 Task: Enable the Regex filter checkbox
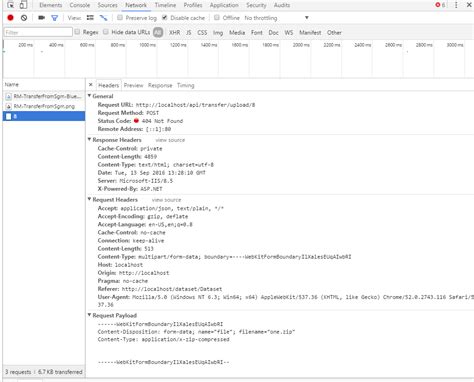click(77, 32)
